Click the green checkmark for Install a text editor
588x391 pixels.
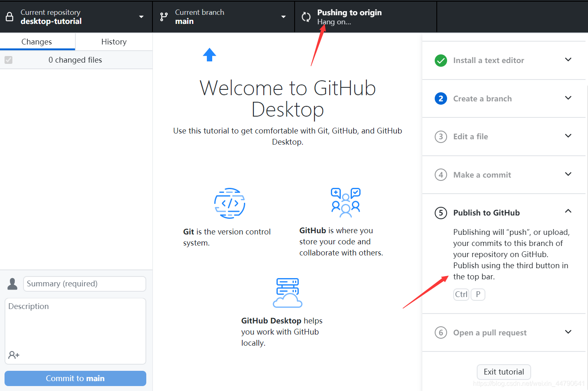[x=441, y=61]
